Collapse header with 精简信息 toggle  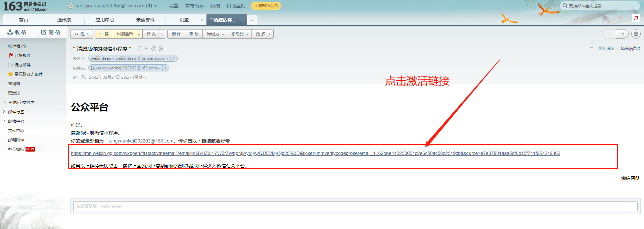[630, 49]
